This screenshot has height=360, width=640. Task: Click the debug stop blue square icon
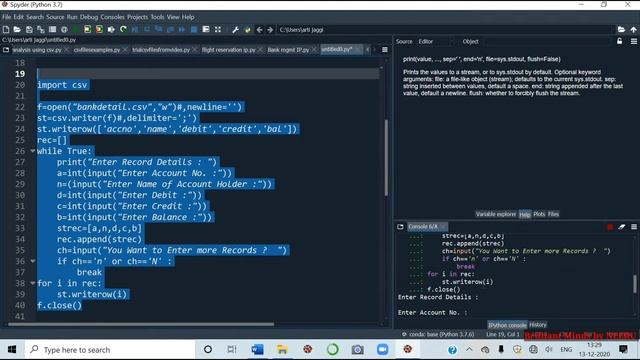(194, 29)
